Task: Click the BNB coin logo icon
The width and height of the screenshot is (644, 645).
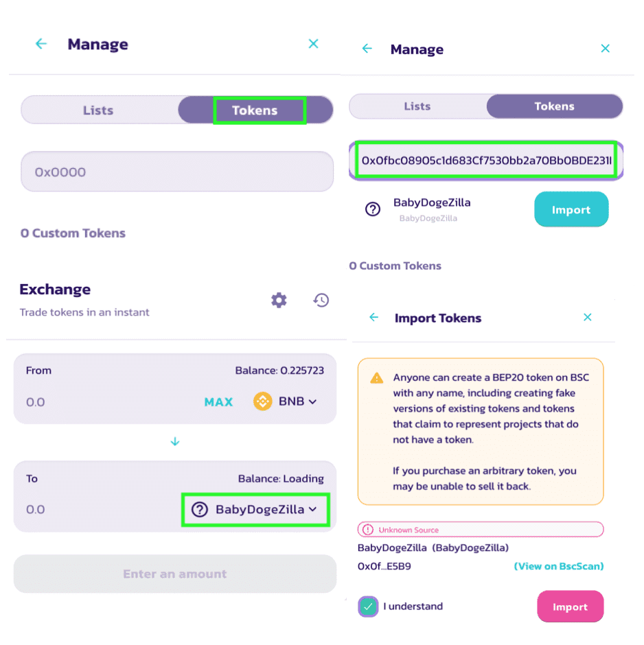Action: pos(262,401)
